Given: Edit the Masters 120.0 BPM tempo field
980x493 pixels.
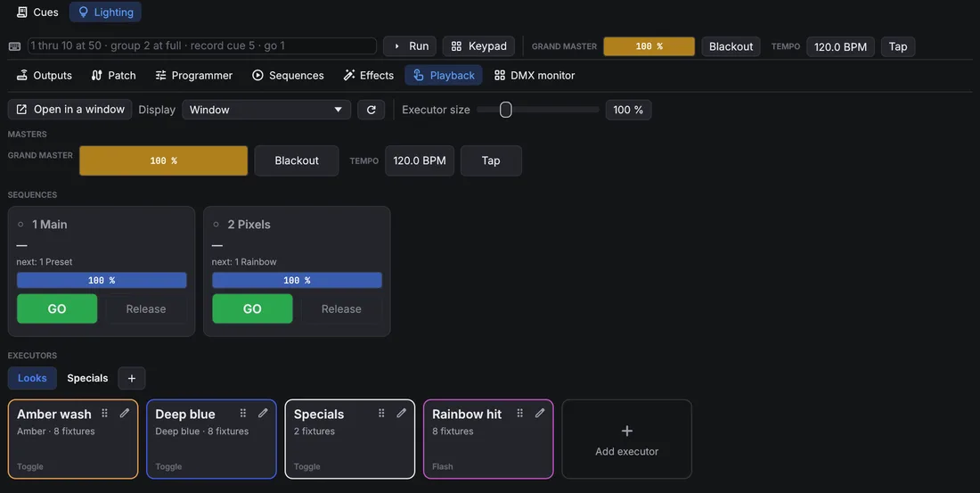Looking at the screenshot, I should pos(420,160).
